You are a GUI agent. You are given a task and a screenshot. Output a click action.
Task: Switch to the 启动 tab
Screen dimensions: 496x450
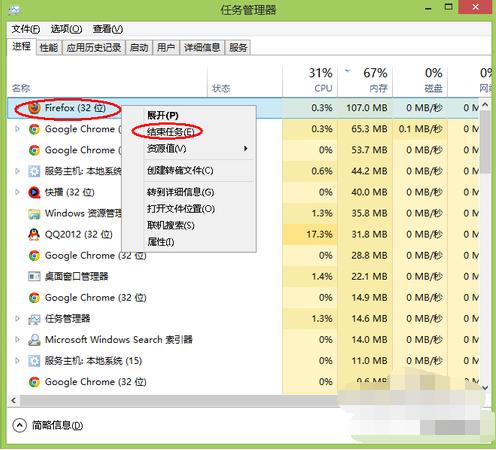tap(139, 48)
